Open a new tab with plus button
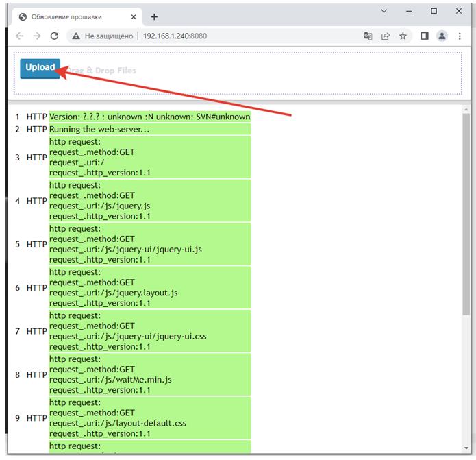 (154, 16)
